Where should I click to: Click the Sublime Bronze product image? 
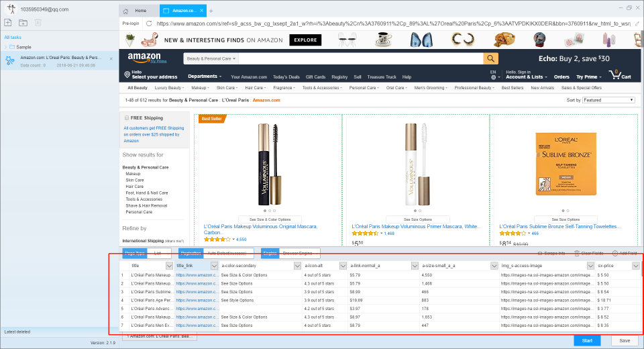coord(566,164)
